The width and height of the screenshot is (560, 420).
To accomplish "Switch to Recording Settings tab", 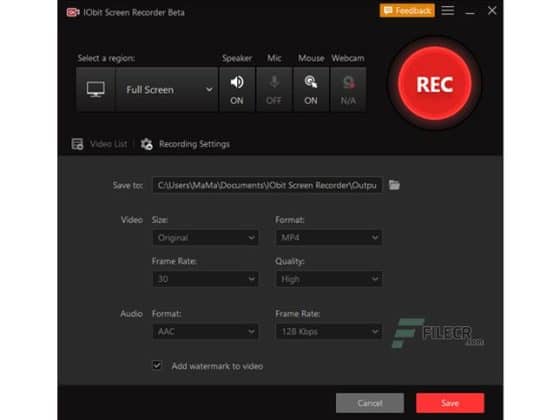I will [185, 144].
